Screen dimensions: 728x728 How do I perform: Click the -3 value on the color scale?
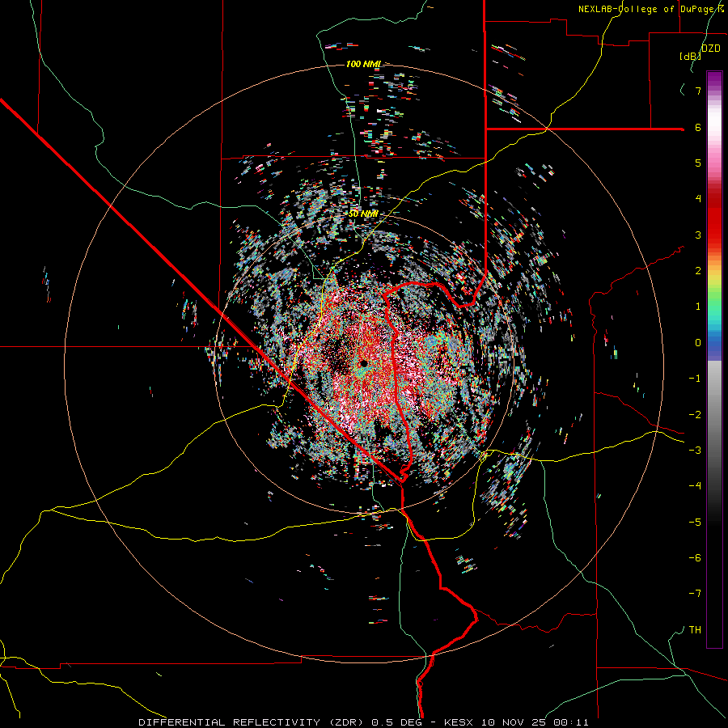(695, 451)
